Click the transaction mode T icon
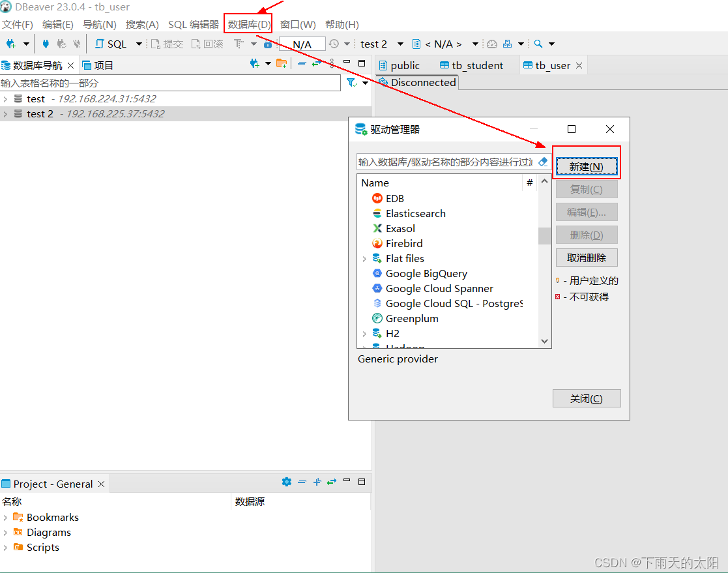This screenshot has width=728, height=575. coord(239,44)
